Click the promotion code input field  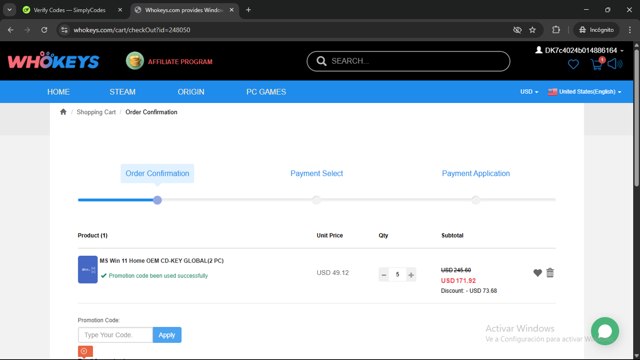116,335
